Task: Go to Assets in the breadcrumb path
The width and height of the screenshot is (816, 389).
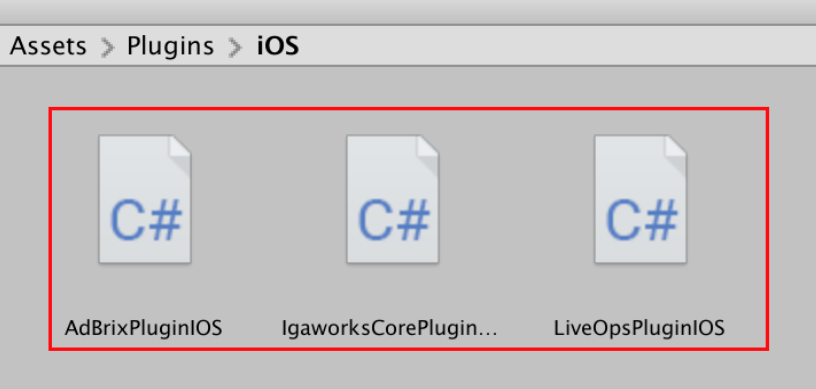Action: (x=48, y=46)
